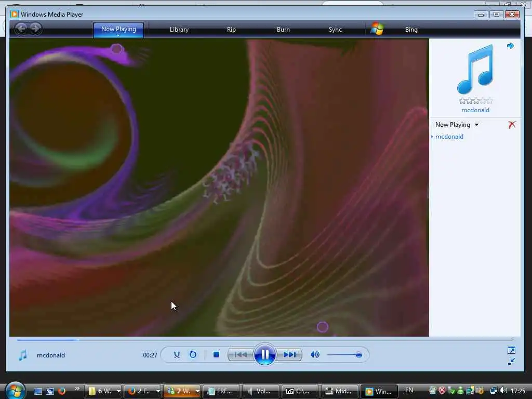This screenshot has height=399, width=532.
Task: Click the red X security tray icon
Action: [x=442, y=391]
